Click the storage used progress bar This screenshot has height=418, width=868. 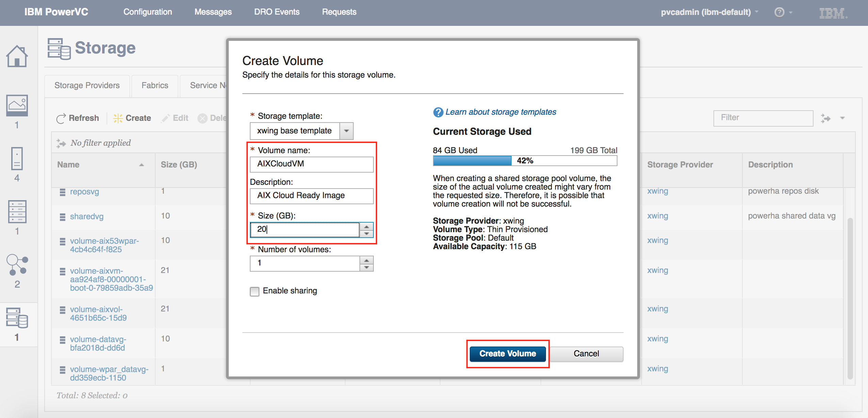pos(525,161)
